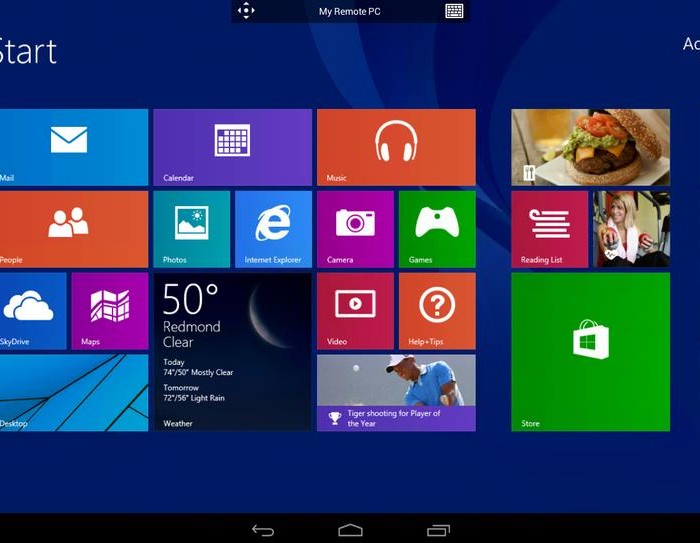Launch the Music app tile
Viewport: 700px width, 543px height.
395,147
